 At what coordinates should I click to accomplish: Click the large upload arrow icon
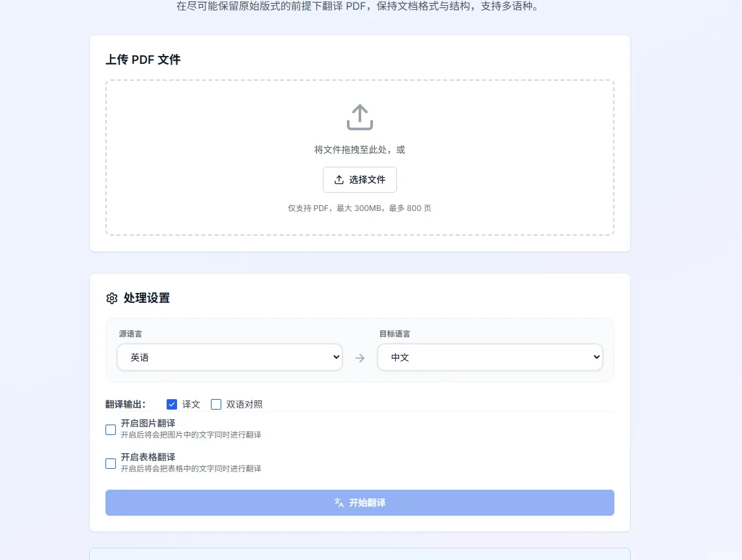click(360, 117)
